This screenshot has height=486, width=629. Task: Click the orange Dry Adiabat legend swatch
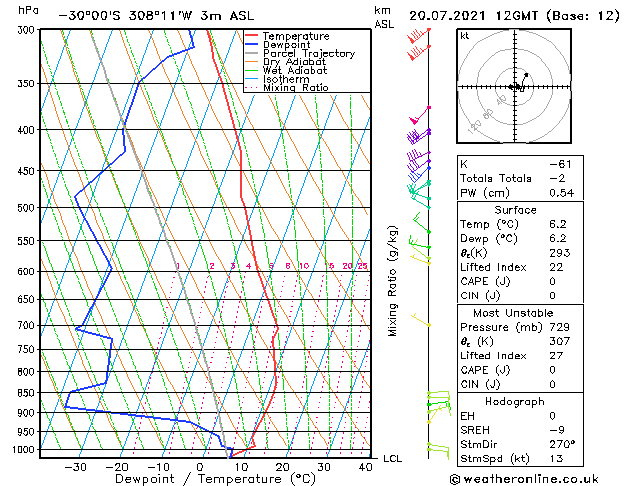click(252, 62)
